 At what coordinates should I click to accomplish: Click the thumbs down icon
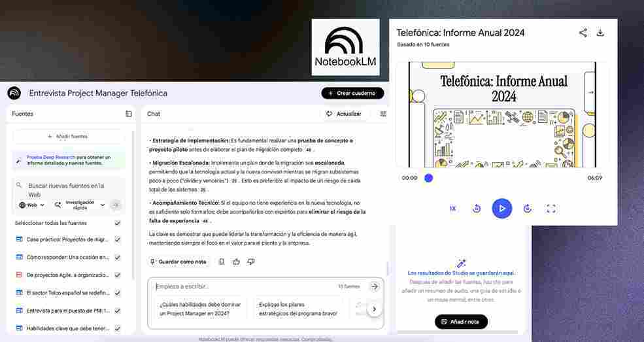point(251,262)
